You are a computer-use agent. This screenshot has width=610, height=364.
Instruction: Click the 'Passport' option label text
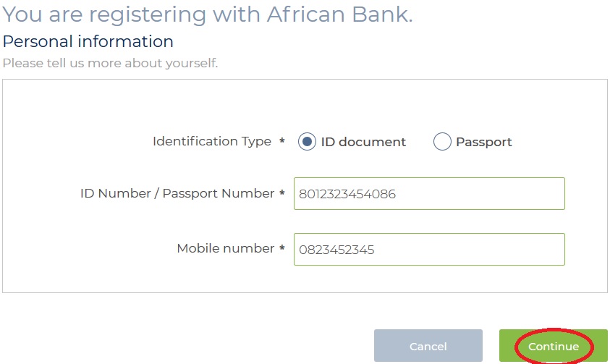(x=483, y=142)
